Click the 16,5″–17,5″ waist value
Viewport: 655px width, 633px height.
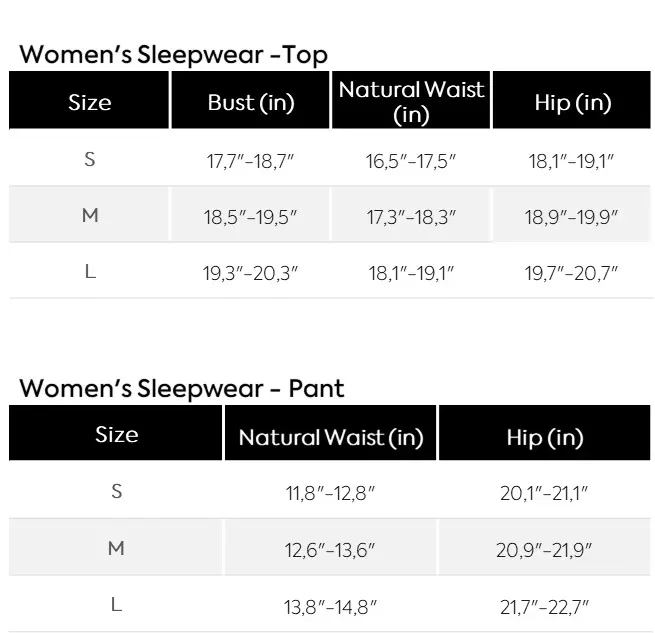coord(411,160)
